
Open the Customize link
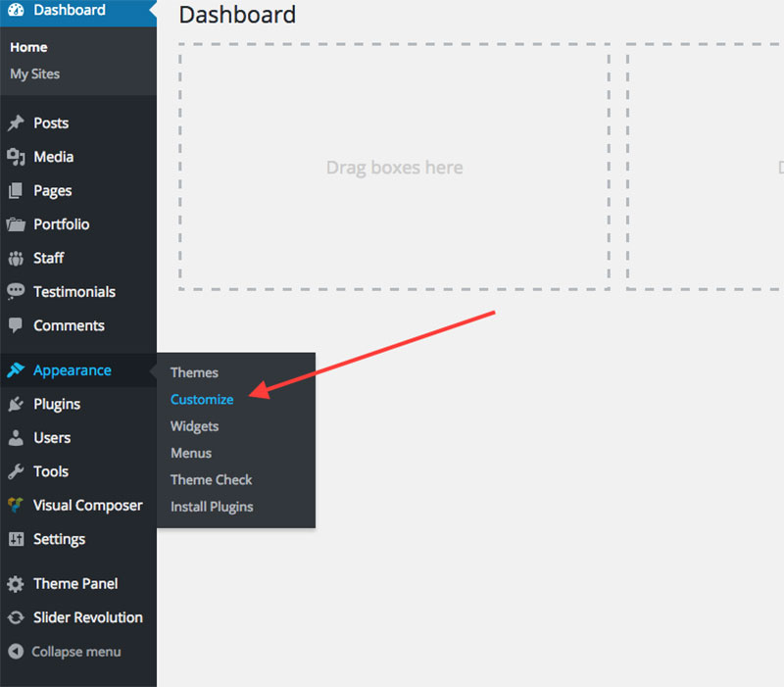(201, 399)
